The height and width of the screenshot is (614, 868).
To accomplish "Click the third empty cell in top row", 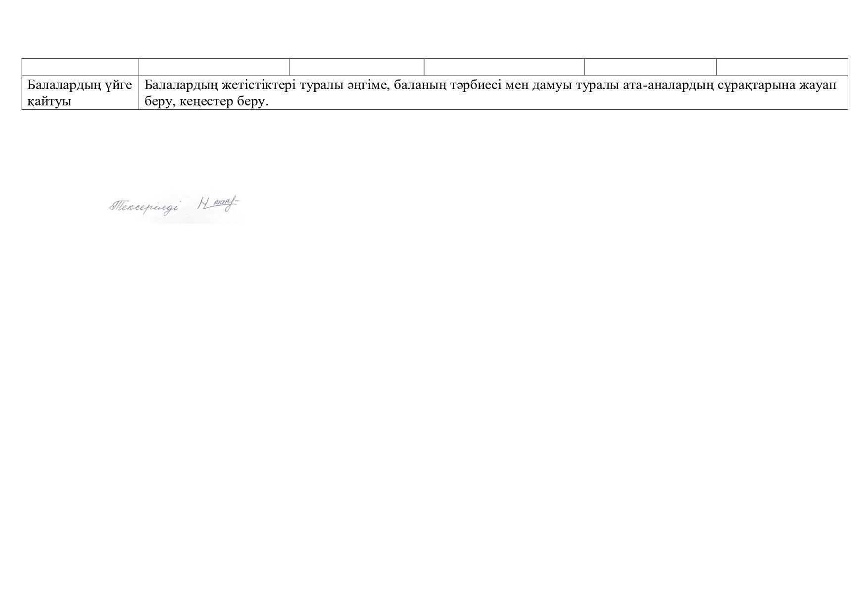I will point(356,67).
